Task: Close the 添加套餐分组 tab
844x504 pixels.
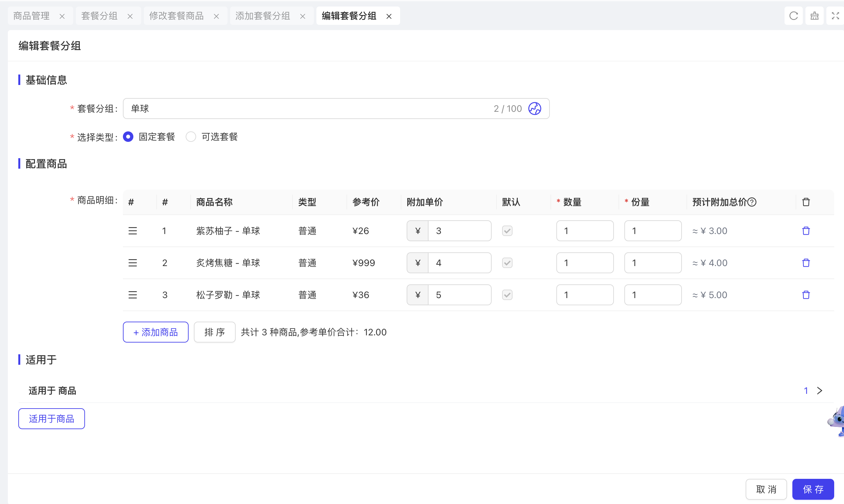Action: point(303,16)
